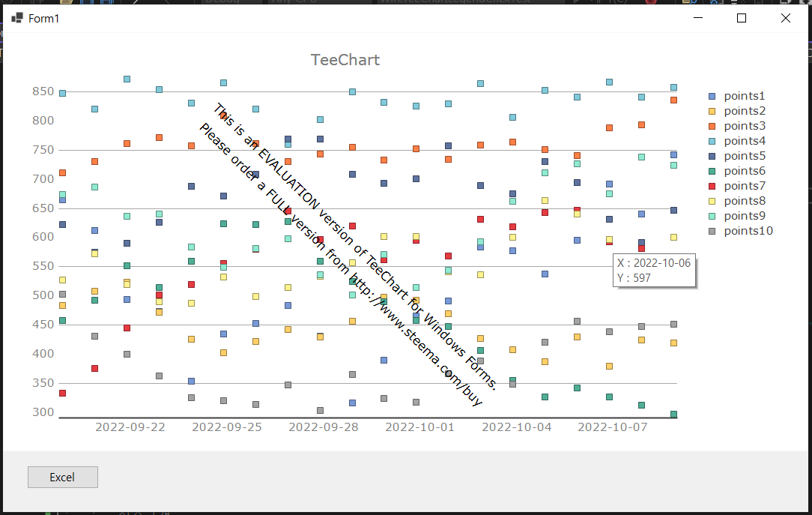Viewport: 812px width, 515px height.
Task: Click the points8 yellow legend marker
Action: (711, 201)
